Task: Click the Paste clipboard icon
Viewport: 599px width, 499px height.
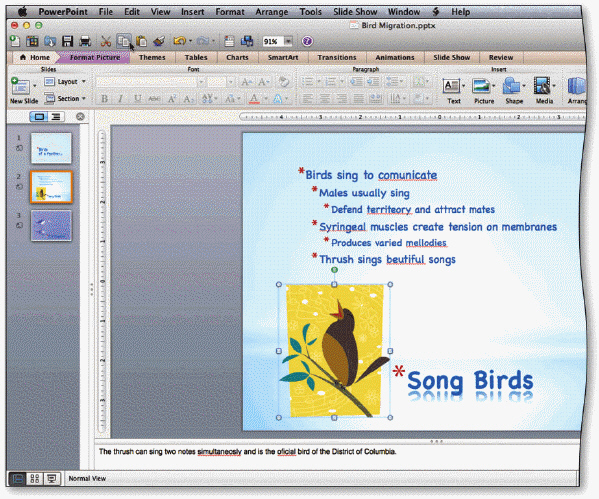Action: pyautogui.click(x=142, y=41)
